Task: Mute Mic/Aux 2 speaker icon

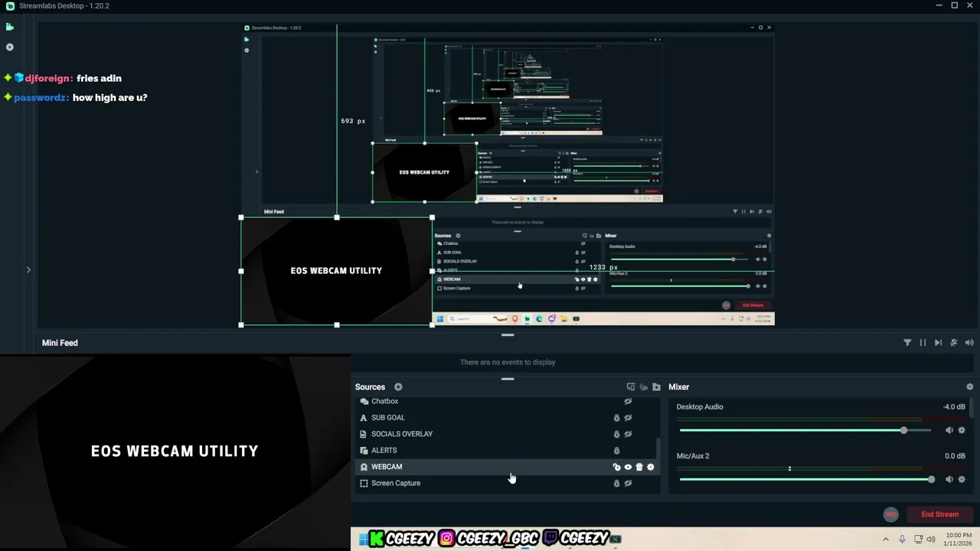Action: [x=949, y=479]
